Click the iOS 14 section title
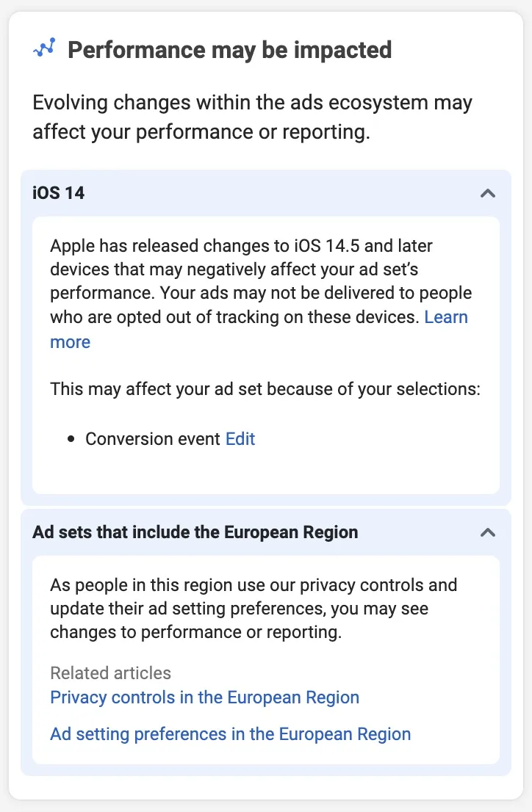The image size is (532, 812). (x=58, y=193)
